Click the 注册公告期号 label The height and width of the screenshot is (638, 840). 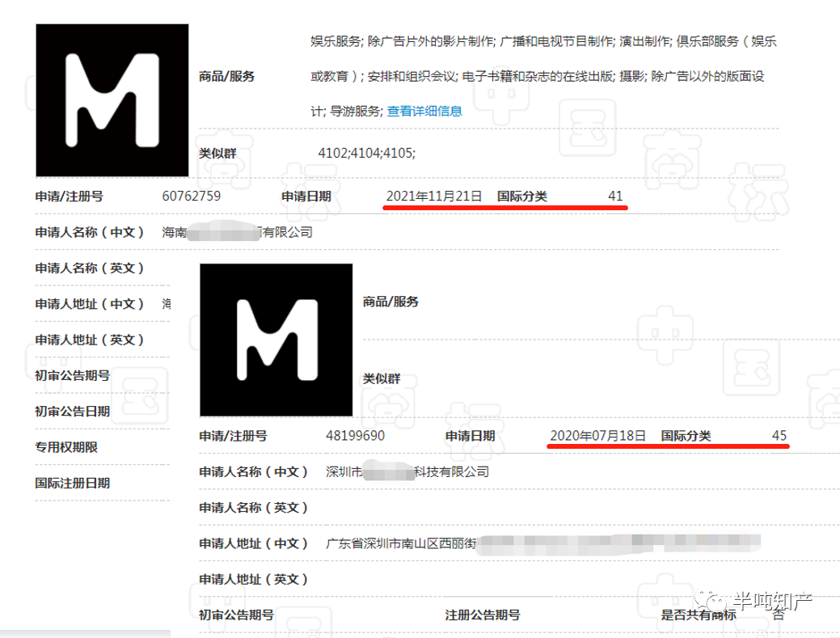pyautogui.click(x=482, y=615)
